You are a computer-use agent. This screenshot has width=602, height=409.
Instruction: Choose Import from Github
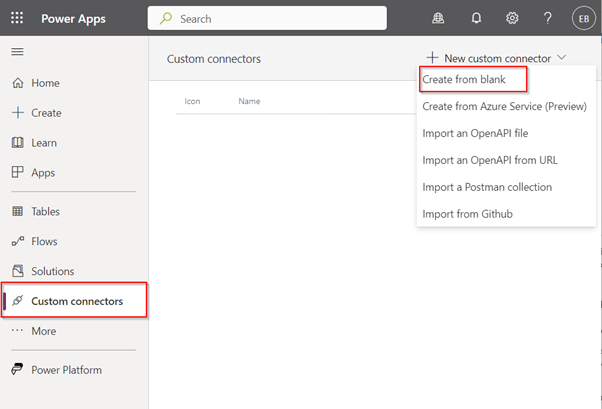pyautogui.click(x=468, y=214)
